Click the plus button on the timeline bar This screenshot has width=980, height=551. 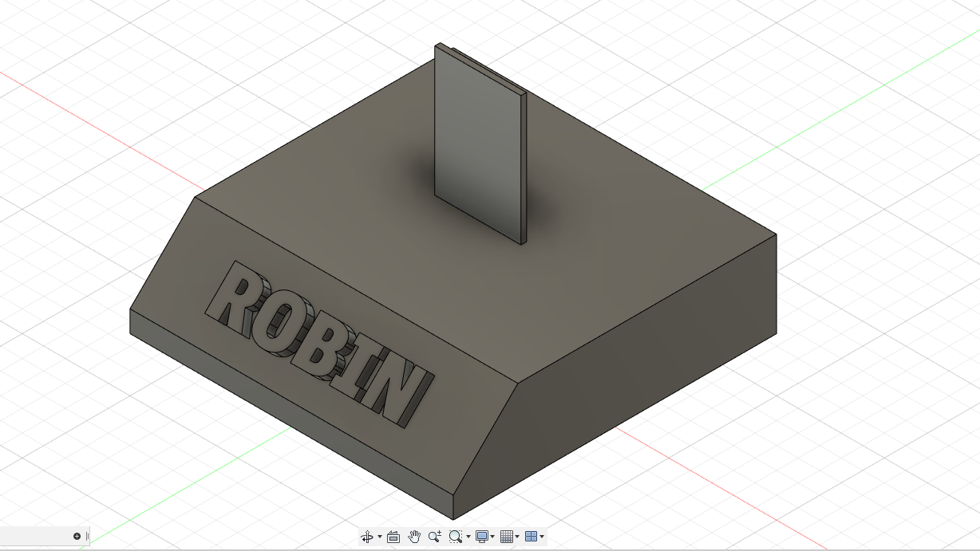coord(76,537)
